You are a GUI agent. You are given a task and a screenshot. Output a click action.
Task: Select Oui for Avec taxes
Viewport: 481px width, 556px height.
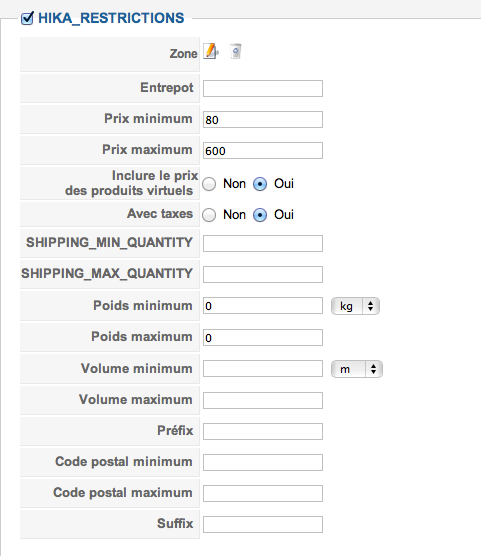coord(260,215)
